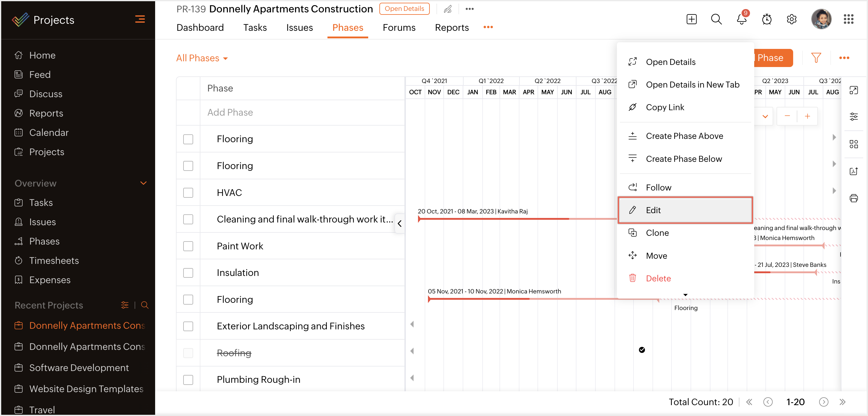The image size is (868, 416).
Task: Open the apps grid launcher icon
Action: click(848, 19)
